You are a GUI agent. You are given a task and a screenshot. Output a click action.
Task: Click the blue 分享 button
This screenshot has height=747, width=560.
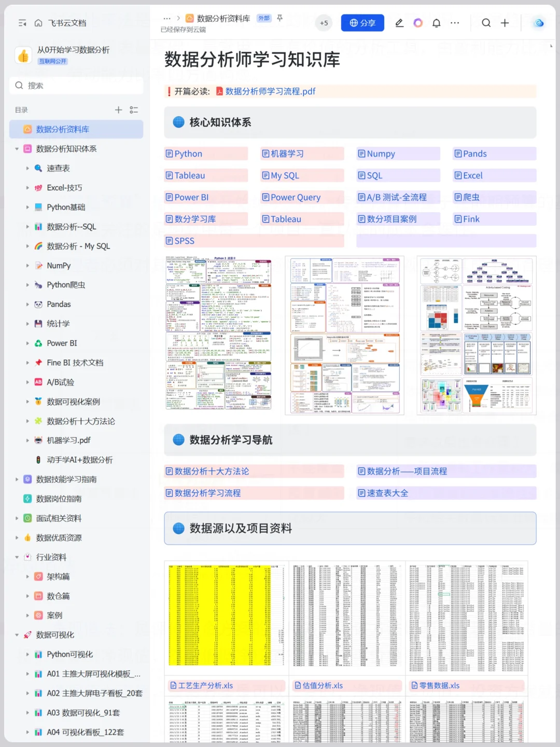point(362,23)
